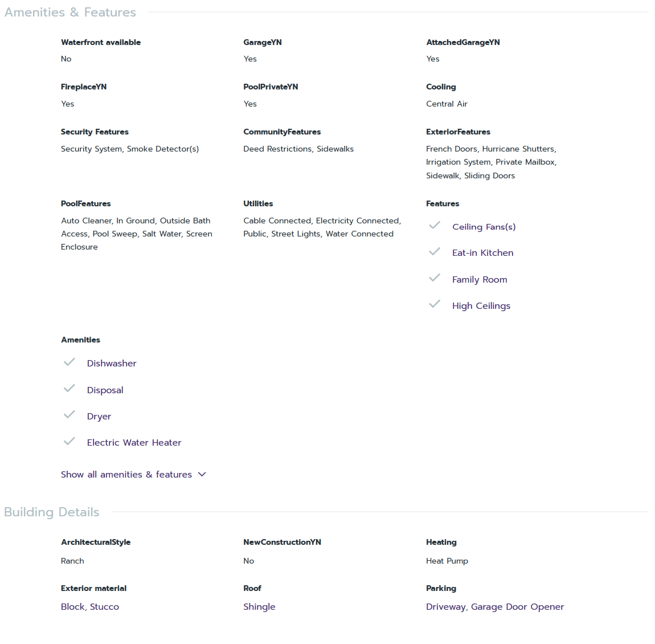Click the checkmark next to High Ceilings
655x644 pixels.
(x=435, y=304)
